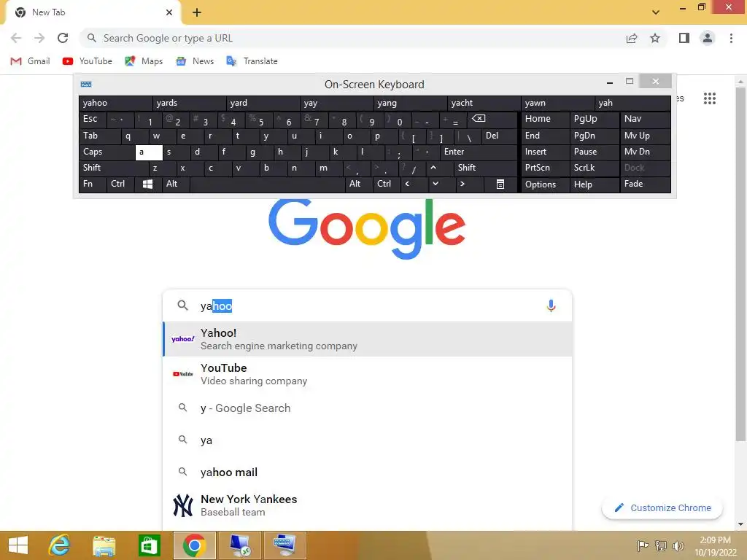Image resolution: width=747 pixels, height=560 pixels.
Task: Open the Maps bookmark
Action: (x=144, y=61)
